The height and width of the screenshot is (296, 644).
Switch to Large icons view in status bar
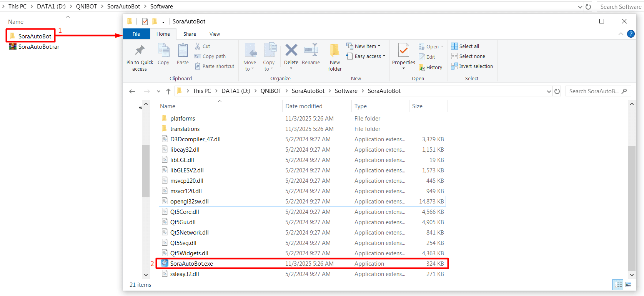pos(629,284)
